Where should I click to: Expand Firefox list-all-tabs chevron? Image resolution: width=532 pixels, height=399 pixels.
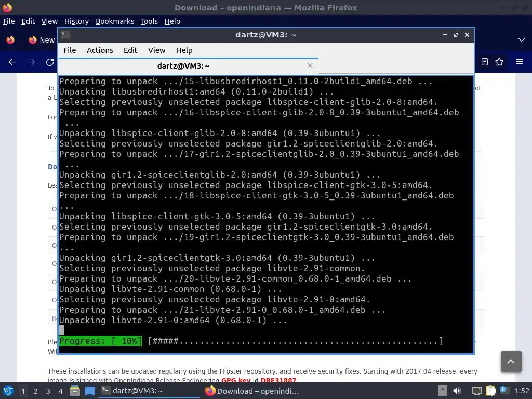522,40
